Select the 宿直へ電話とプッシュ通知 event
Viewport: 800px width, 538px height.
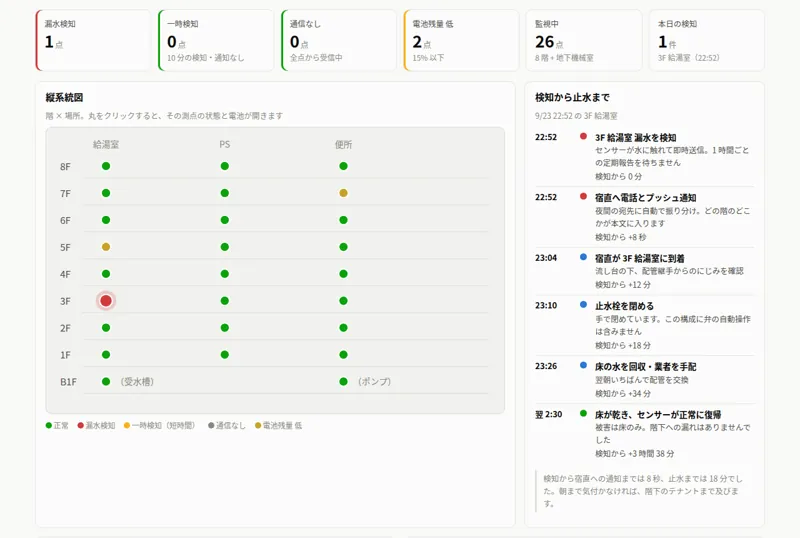click(x=644, y=217)
